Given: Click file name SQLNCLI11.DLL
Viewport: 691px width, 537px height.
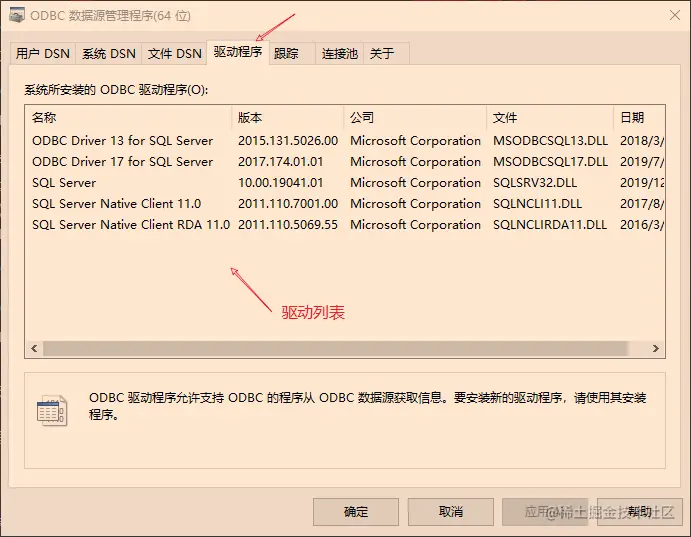Looking at the screenshot, I should 538,204.
